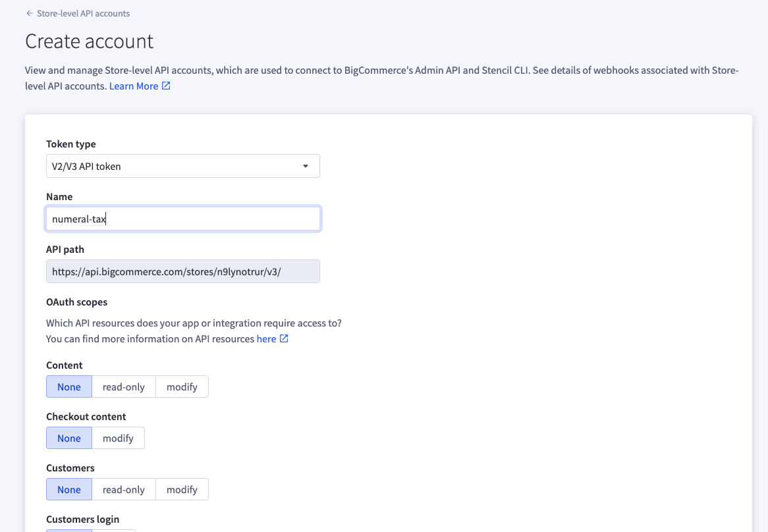Click the Token type field label

pyautogui.click(x=71, y=144)
